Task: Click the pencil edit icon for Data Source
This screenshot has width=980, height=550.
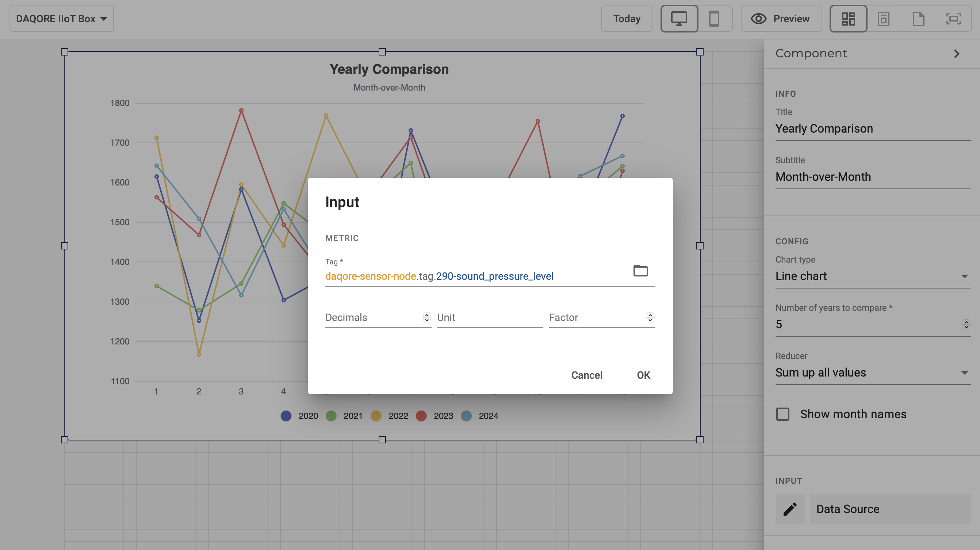Action: point(790,509)
